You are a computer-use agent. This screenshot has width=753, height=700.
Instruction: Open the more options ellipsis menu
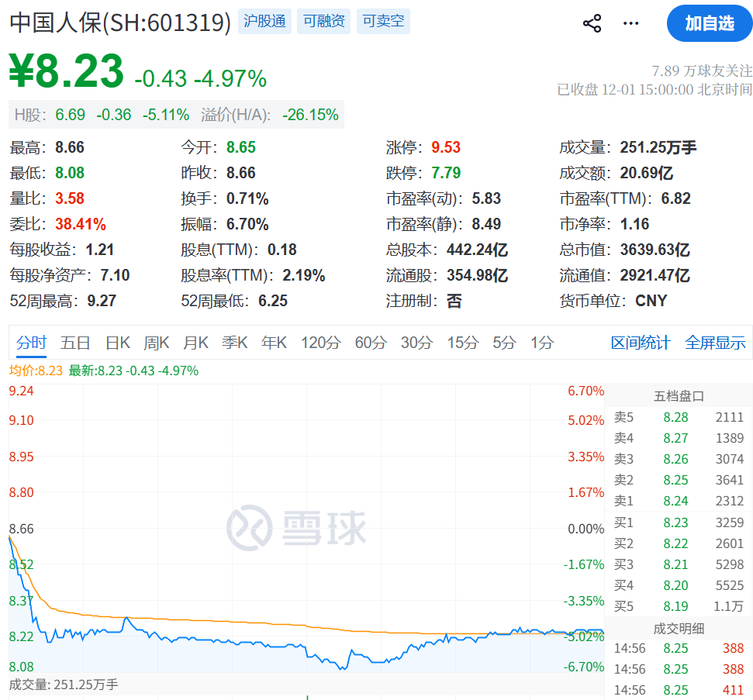point(630,24)
